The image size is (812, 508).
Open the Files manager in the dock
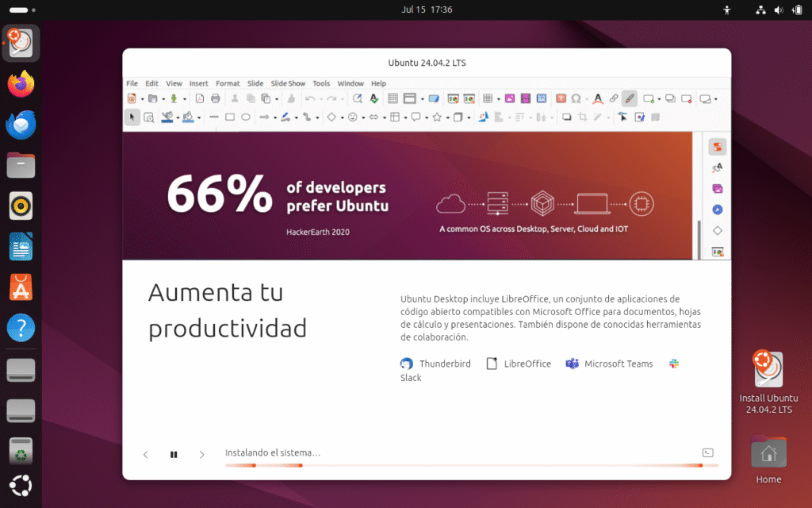(21, 165)
